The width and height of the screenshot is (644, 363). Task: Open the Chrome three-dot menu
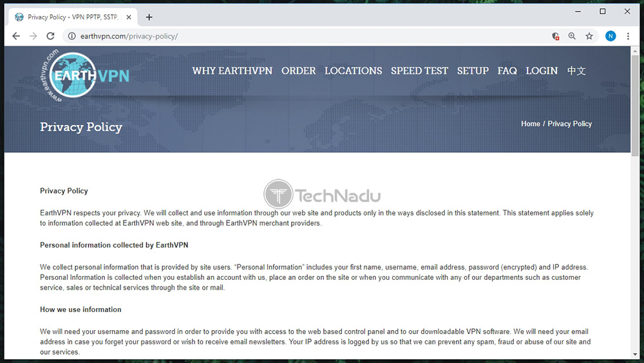[x=628, y=36]
